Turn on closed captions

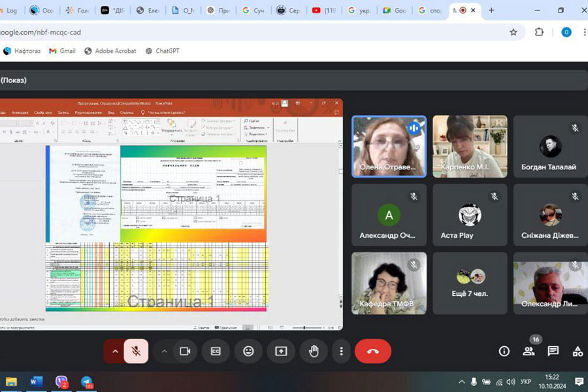coord(216,351)
